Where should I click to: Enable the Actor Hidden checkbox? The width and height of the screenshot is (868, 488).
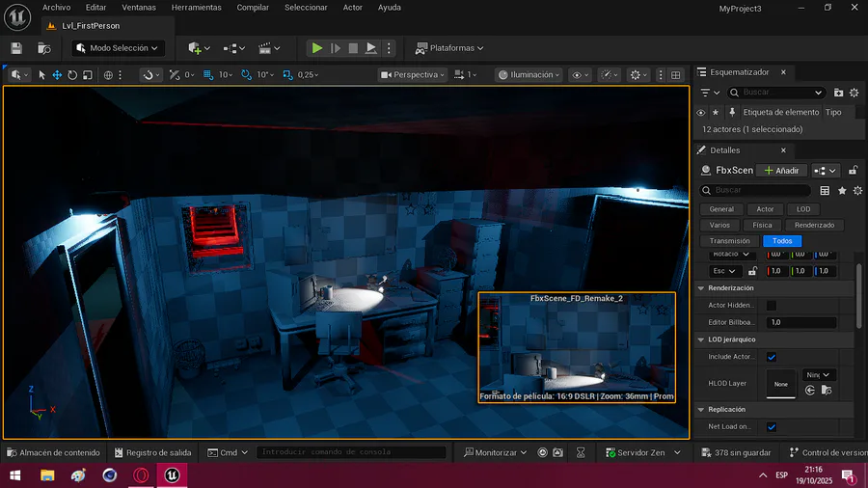pos(772,305)
